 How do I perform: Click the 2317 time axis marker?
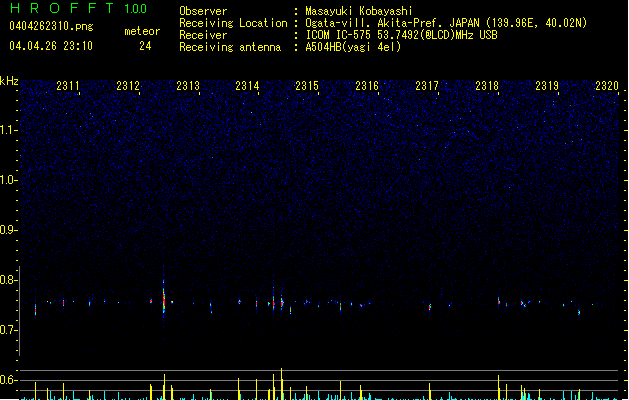[427, 86]
